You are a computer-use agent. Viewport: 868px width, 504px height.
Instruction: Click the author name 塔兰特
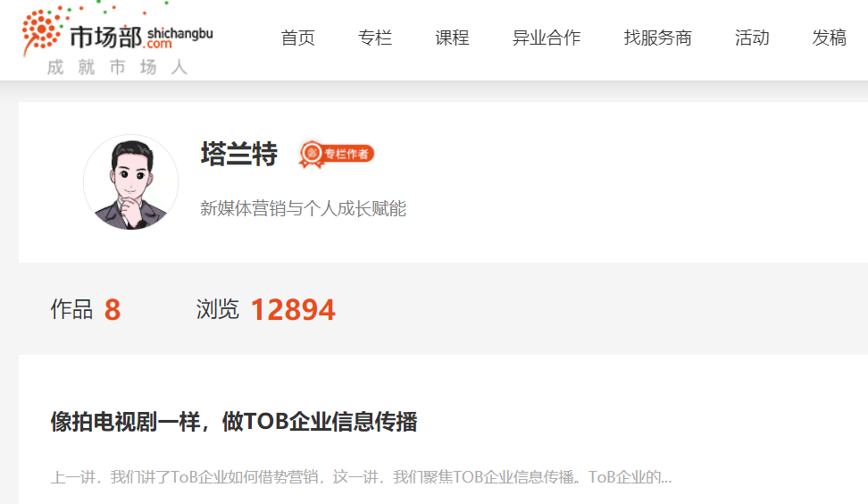[x=238, y=154]
